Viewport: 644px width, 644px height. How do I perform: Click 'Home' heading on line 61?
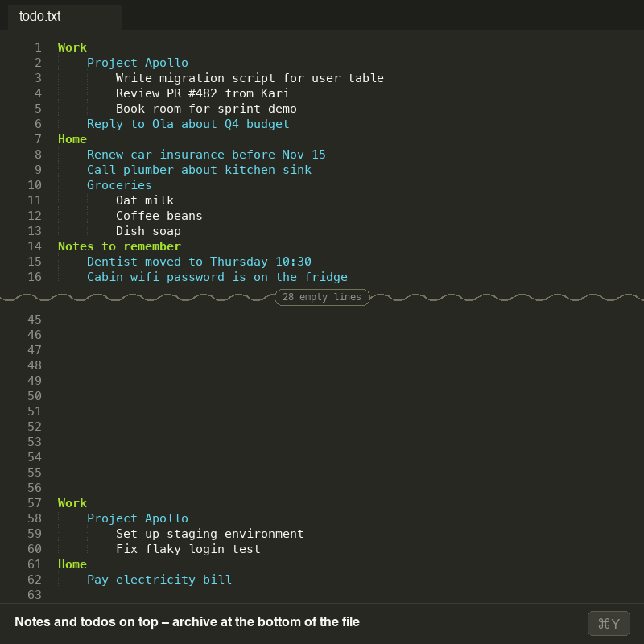point(72,564)
